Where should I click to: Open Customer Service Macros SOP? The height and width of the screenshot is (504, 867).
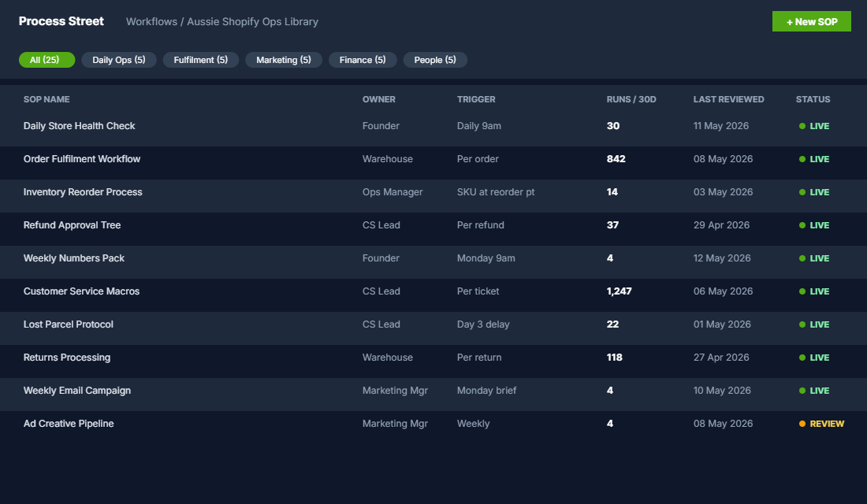click(81, 291)
